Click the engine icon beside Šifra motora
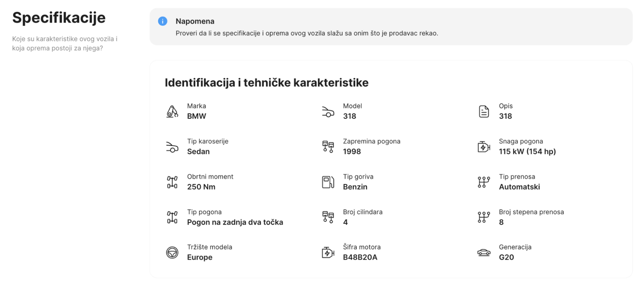Image resolution: width=644 pixels, height=287 pixels. [x=328, y=252]
